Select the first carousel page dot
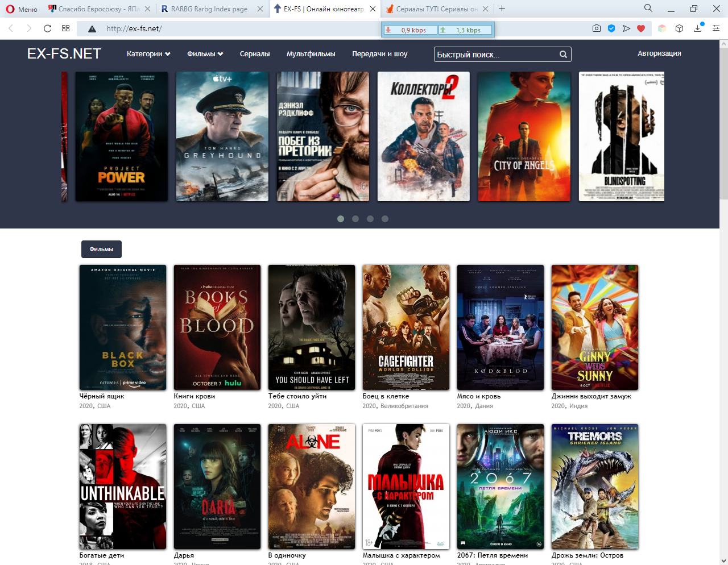This screenshot has height=565, width=728. pyautogui.click(x=341, y=219)
